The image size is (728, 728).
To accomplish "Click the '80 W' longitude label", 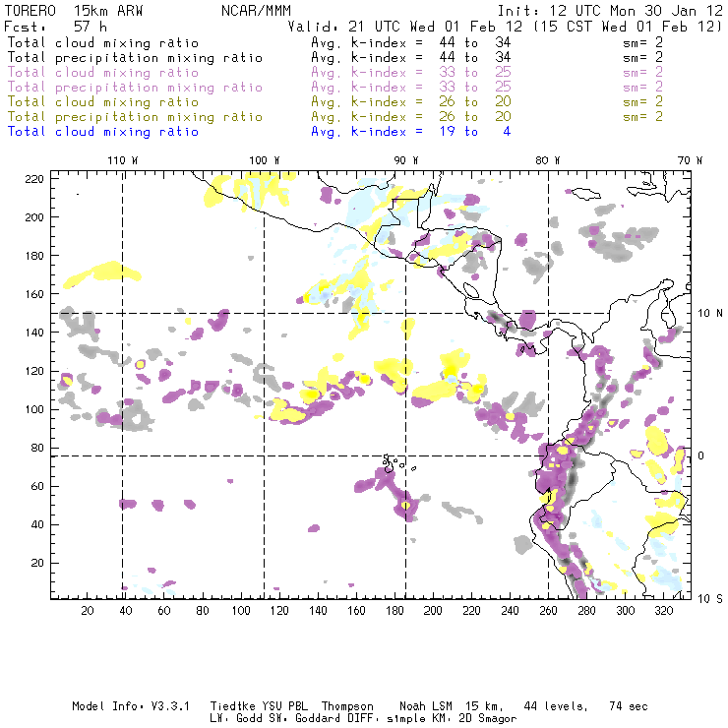I will [x=548, y=160].
